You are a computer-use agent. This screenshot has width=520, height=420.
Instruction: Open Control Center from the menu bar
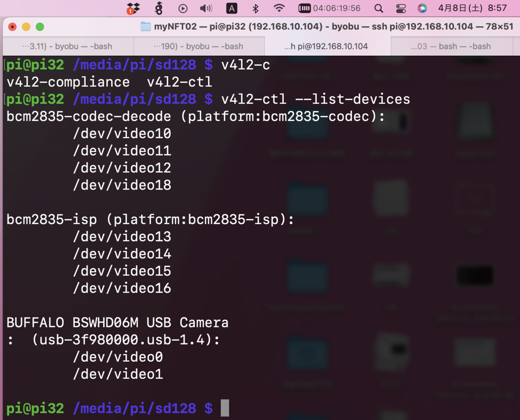coord(401,8)
